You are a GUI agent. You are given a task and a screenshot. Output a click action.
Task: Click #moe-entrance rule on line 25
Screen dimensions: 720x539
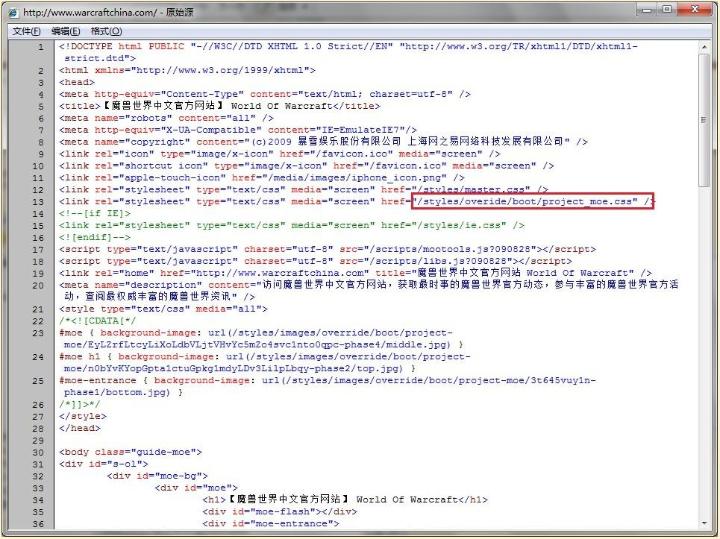click(x=327, y=387)
